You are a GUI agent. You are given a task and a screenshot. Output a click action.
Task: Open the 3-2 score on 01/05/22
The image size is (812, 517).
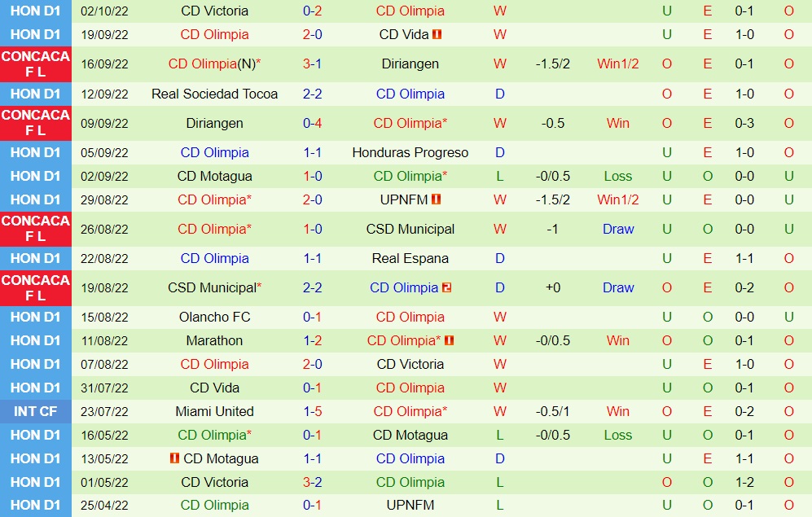coord(313,482)
